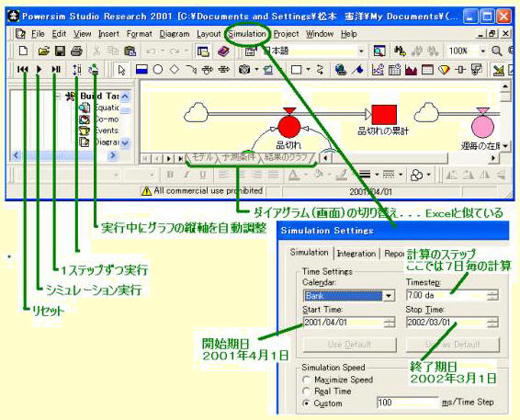
Task: Click the pink 週毎の在庫 circle node
Action: point(482,127)
